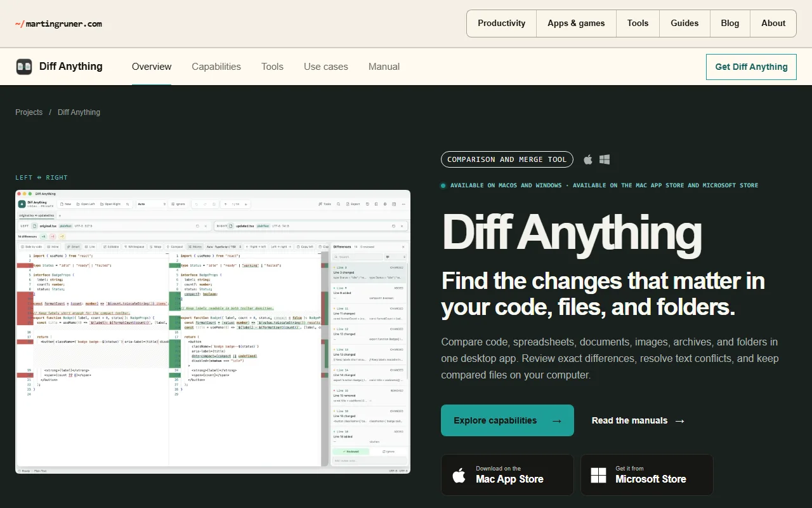The image size is (812, 508).
Task: Click Open Left in the app screenshot
Action: (x=86, y=204)
